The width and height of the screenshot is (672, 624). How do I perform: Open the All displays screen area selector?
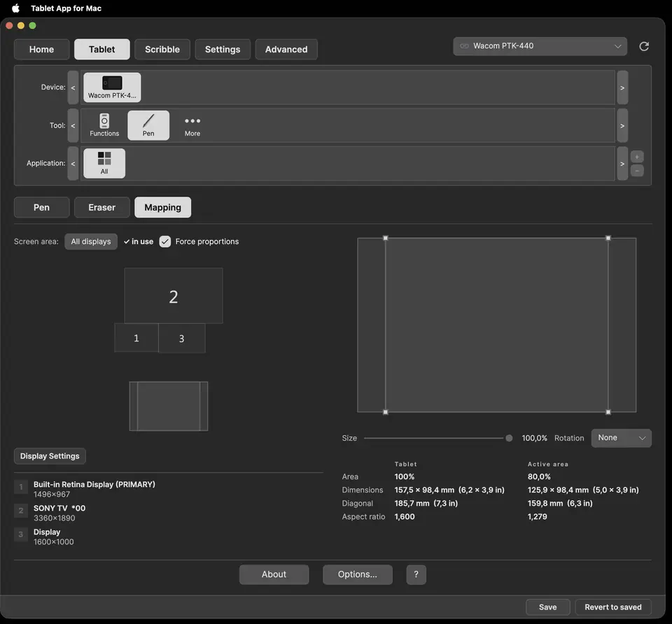coord(91,241)
